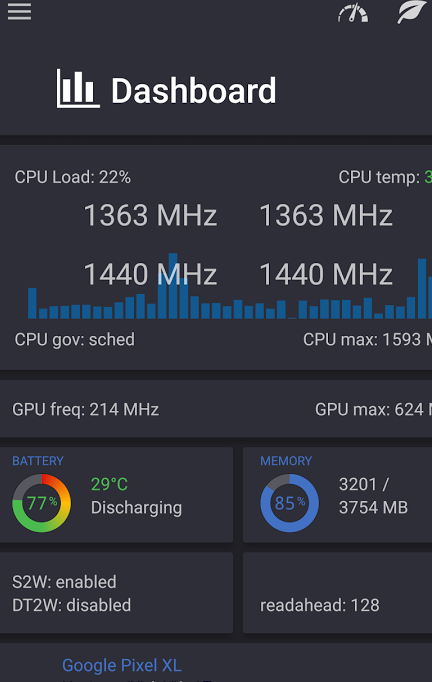The height and width of the screenshot is (682, 432).
Task: Tap the CPU load bar graph
Action: [230, 287]
